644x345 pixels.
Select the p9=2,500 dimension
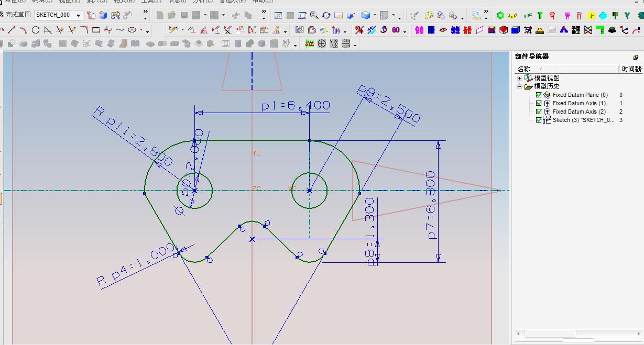[389, 104]
